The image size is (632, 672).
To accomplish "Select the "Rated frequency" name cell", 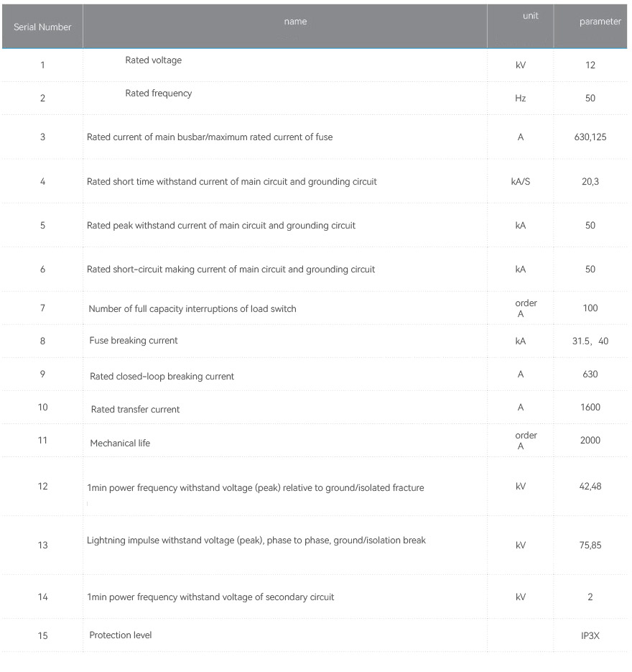I will 158,93.
